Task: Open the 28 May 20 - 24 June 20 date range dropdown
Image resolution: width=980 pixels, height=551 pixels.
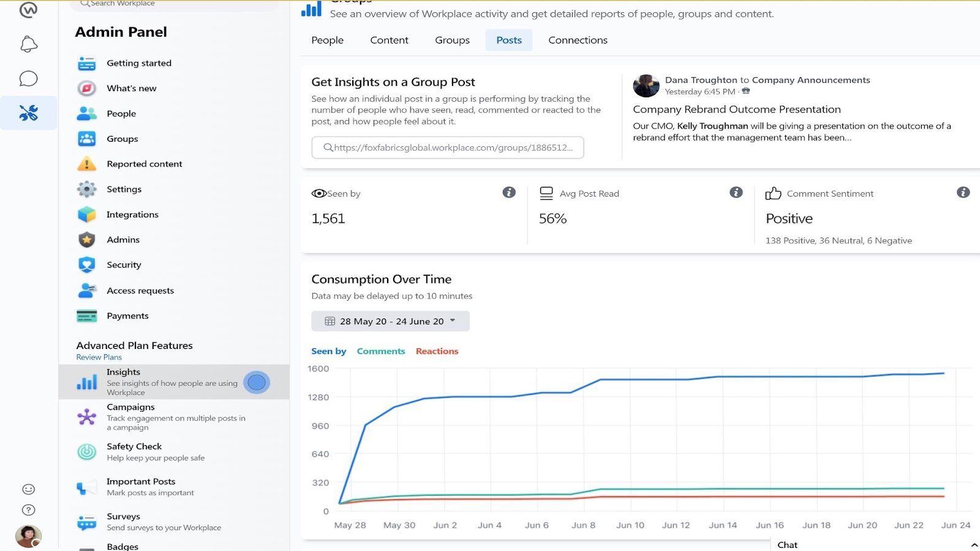Action: coord(390,321)
